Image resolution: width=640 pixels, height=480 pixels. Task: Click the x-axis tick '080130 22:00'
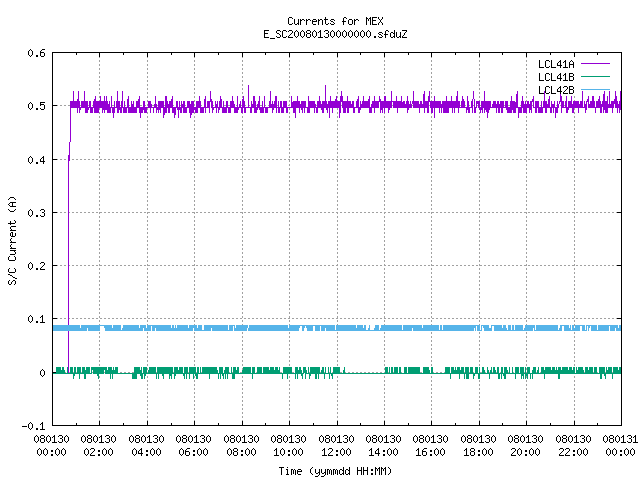[573, 446]
